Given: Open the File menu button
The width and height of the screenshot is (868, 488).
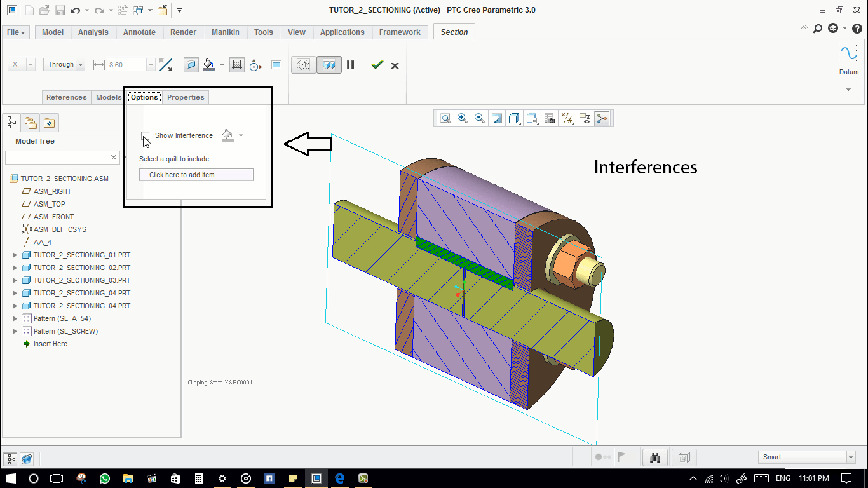Looking at the screenshot, I should click(16, 32).
